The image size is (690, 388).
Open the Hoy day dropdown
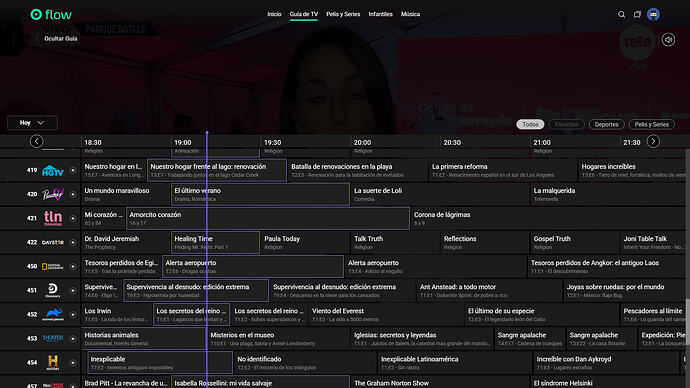[32, 123]
